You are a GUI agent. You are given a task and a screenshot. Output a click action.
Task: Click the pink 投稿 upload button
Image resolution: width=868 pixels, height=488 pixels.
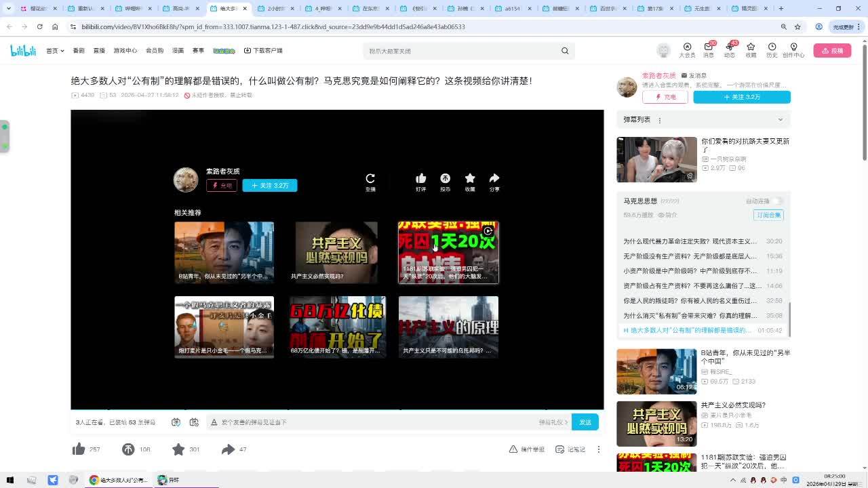(832, 51)
